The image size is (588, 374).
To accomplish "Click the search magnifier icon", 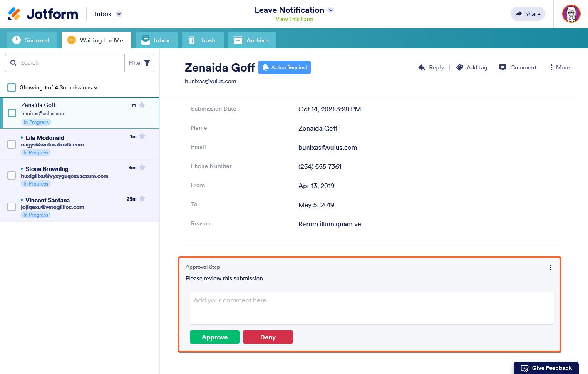I will [13, 62].
